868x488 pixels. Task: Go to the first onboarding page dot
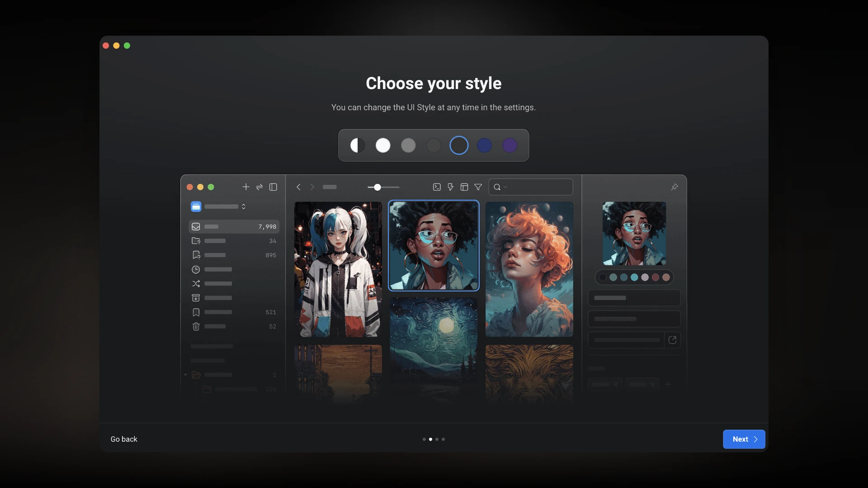pyautogui.click(x=424, y=439)
